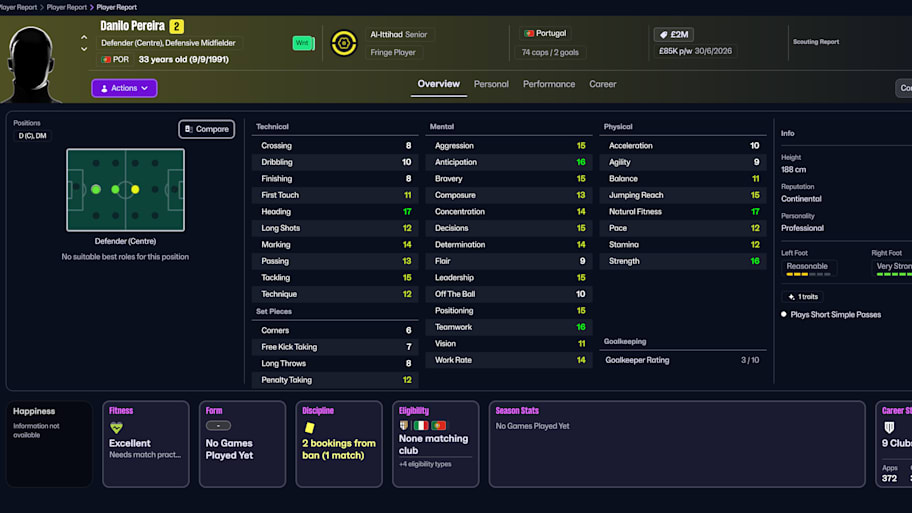912x513 pixels.
Task: Switch to the Overview tab
Action: pyautogui.click(x=439, y=84)
